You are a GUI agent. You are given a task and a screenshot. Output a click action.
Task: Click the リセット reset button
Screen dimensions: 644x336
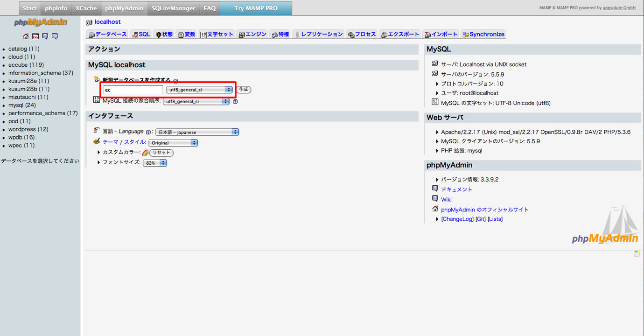pos(161,153)
